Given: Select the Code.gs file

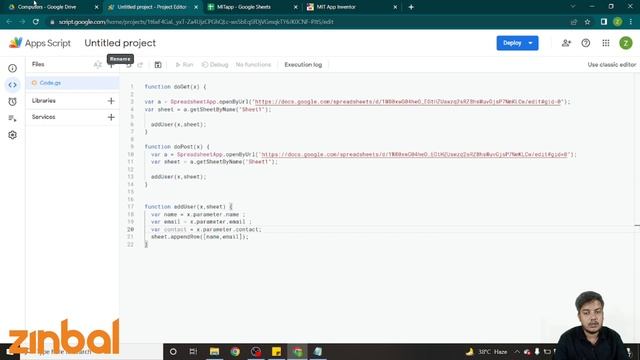Looking at the screenshot, I should pyautogui.click(x=73, y=83).
